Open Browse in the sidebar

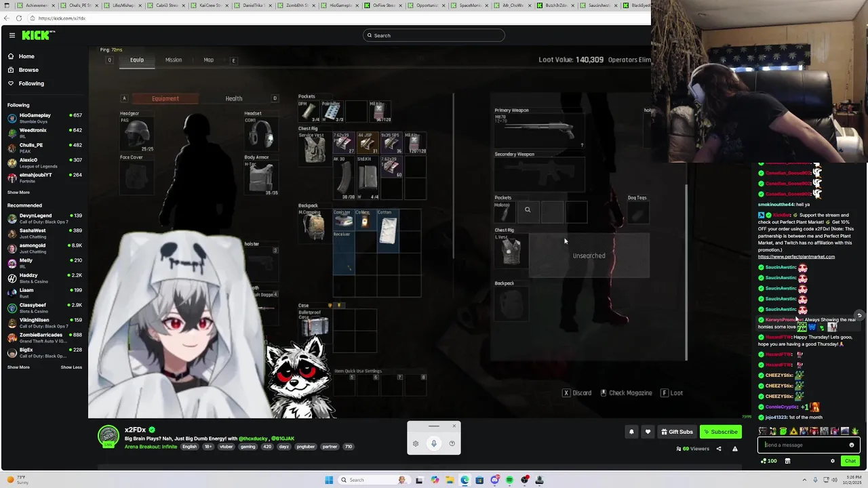(28, 70)
